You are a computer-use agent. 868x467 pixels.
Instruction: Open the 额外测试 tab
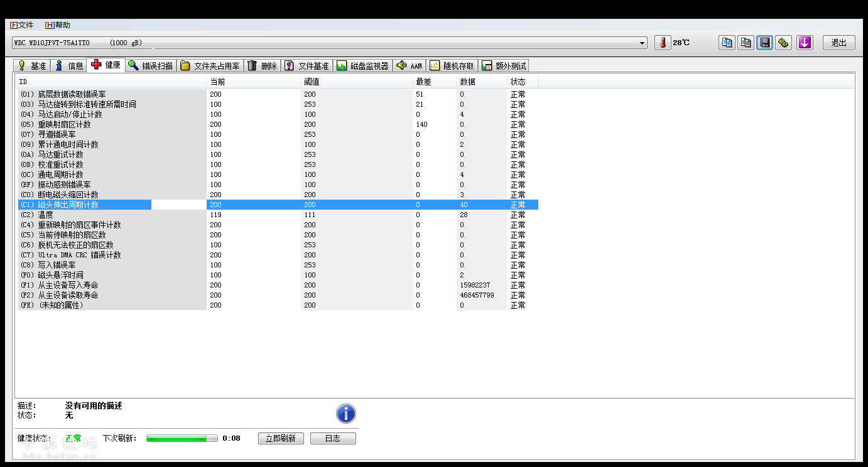click(504, 66)
